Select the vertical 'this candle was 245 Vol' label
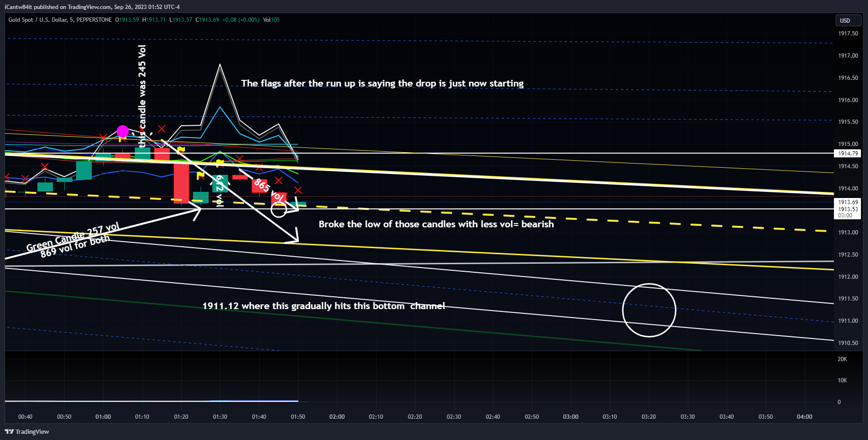The image size is (868, 440). click(142, 96)
